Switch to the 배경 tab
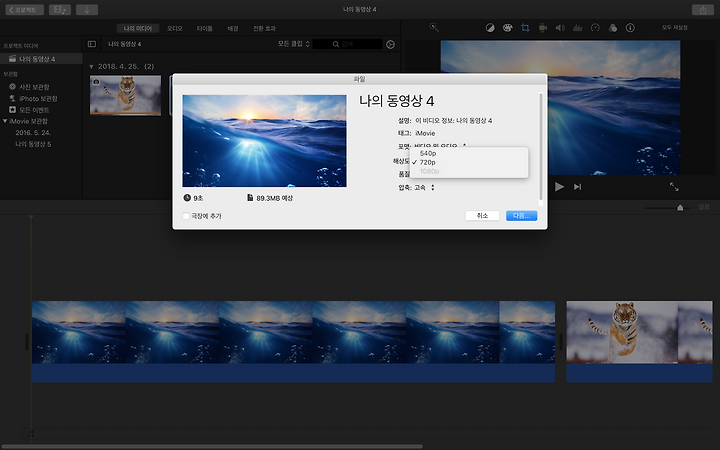Viewport: 720px width, 450px height. pos(233,28)
